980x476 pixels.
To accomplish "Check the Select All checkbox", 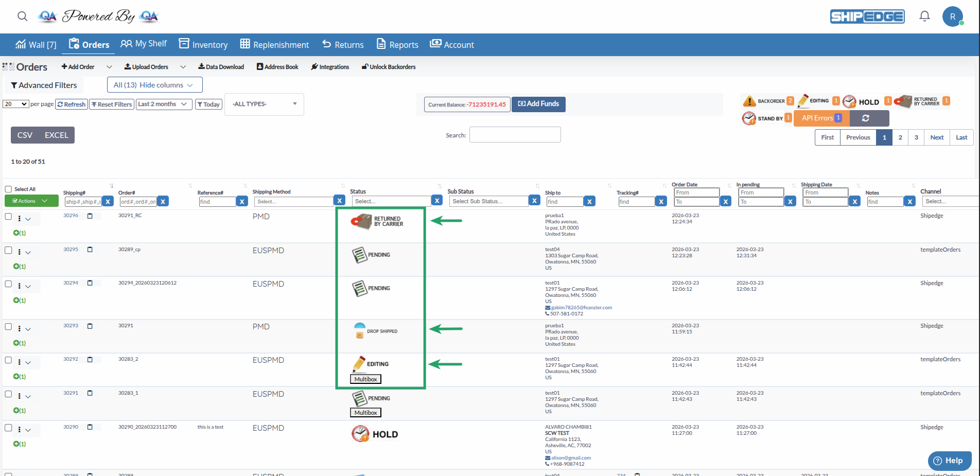I will (x=8, y=189).
